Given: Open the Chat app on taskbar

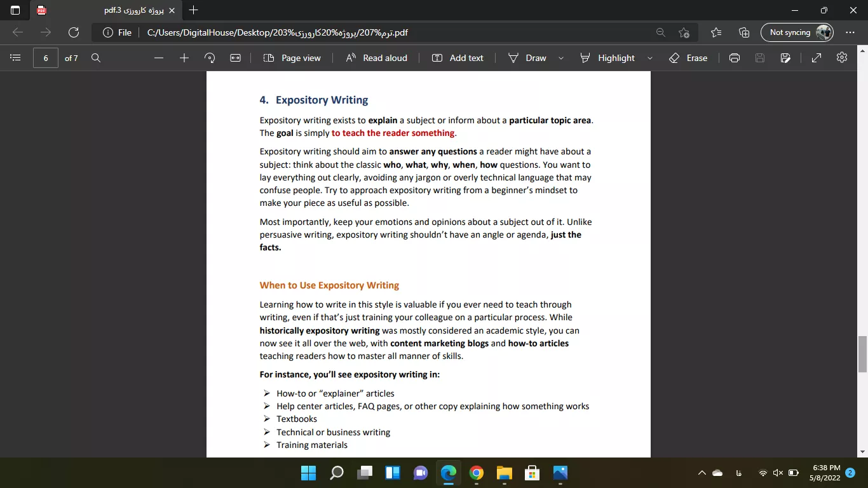Looking at the screenshot, I should (421, 473).
